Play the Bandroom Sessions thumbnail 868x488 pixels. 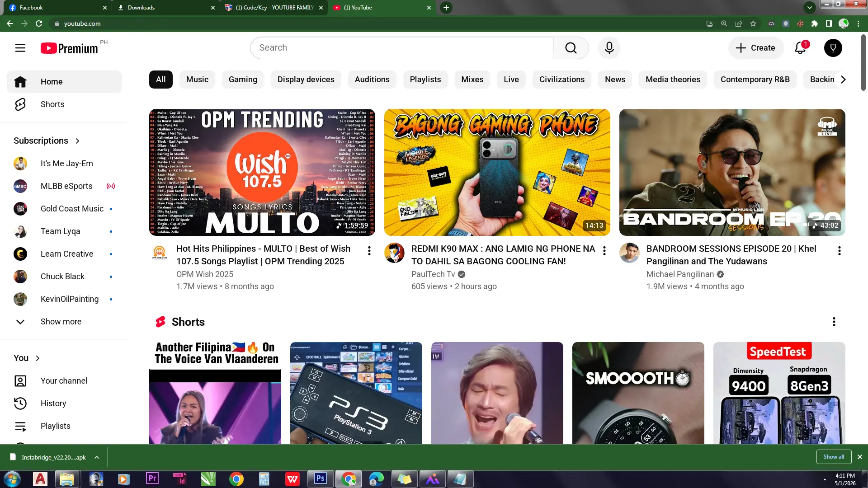click(732, 172)
